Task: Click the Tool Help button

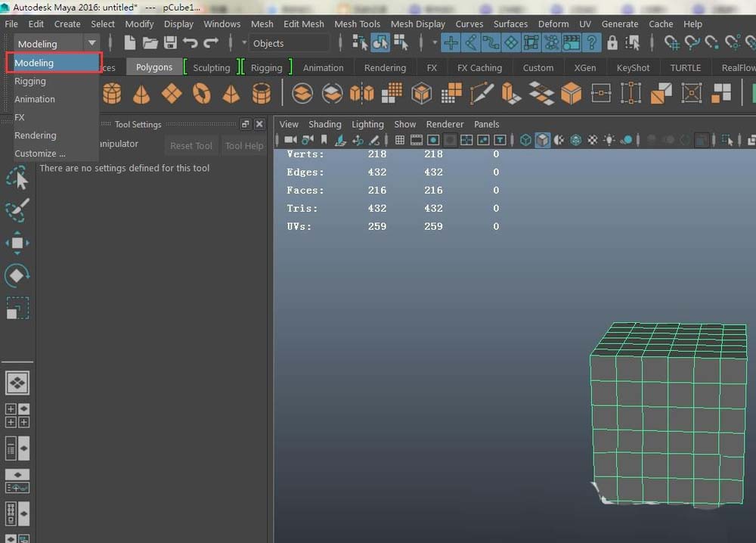Action: coord(244,146)
